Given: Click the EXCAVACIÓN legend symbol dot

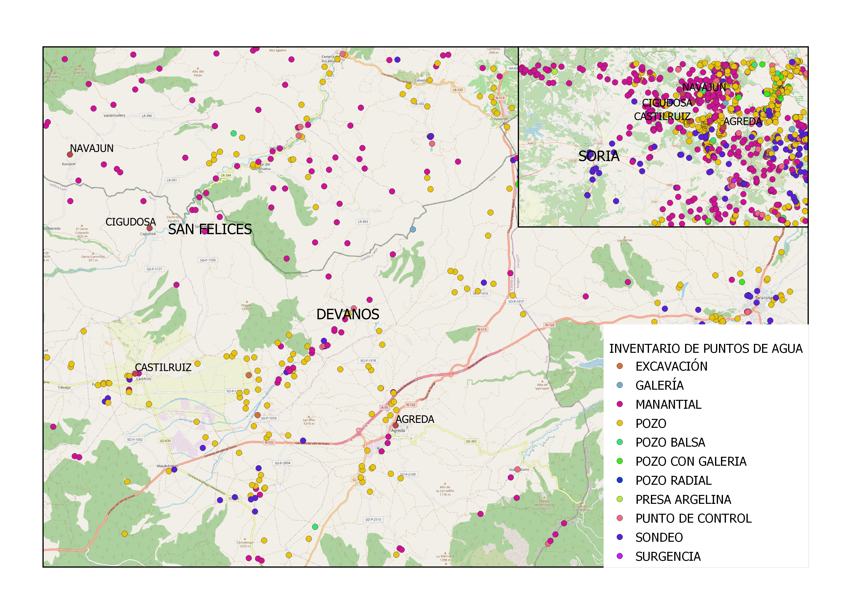Looking at the screenshot, I should [620, 366].
